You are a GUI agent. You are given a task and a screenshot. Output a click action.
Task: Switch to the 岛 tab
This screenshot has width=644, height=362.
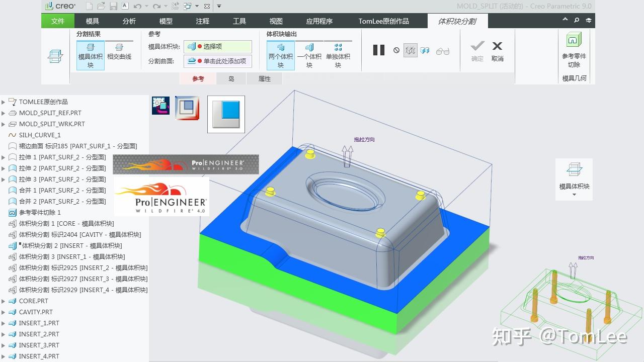point(231,78)
